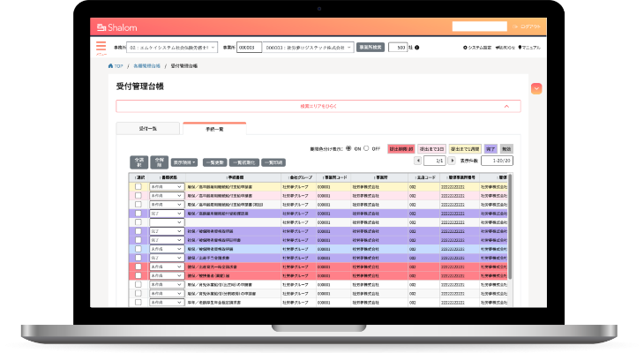Click the 500 count input field
Screen dimensions: 644x353
(398, 48)
